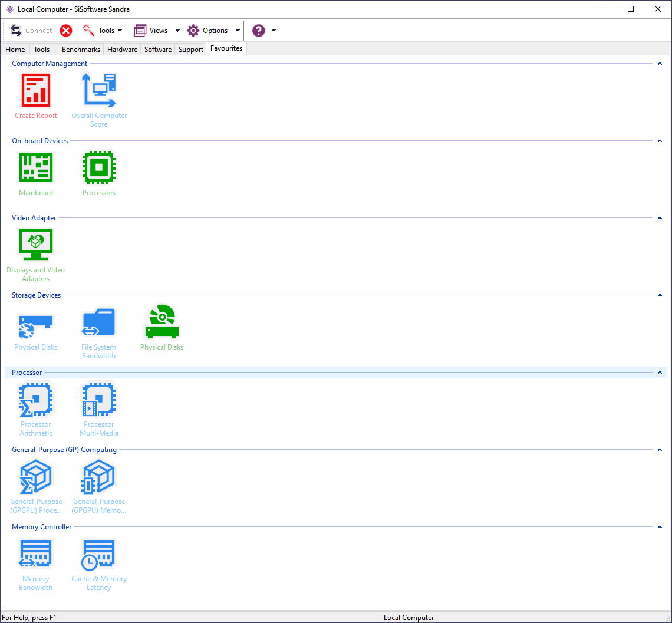This screenshot has height=623, width=672.
Task: Open the Cache & Memory Latency icon
Action: pyautogui.click(x=99, y=555)
